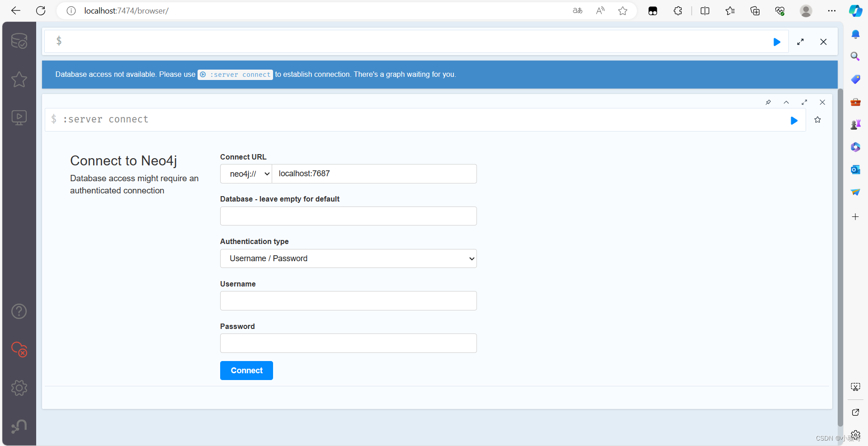Open Games chess icon in Edge sidebar
This screenshot has width=868, height=446.
(x=855, y=125)
